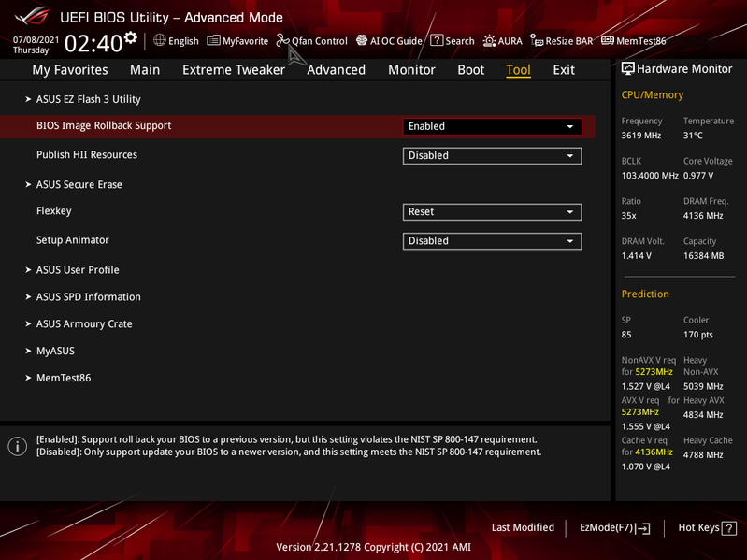Viewport: 747px width, 560px height.
Task: Click the 0.977 V core voltage value
Action: (x=698, y=175)
